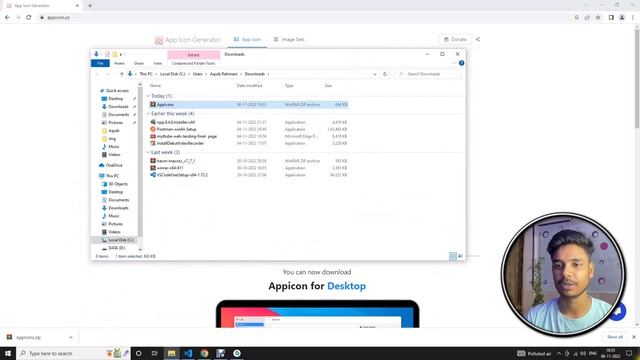Click the navigation pane scroll-down arrow
This screenshot has width=640, height=360.
140,249
